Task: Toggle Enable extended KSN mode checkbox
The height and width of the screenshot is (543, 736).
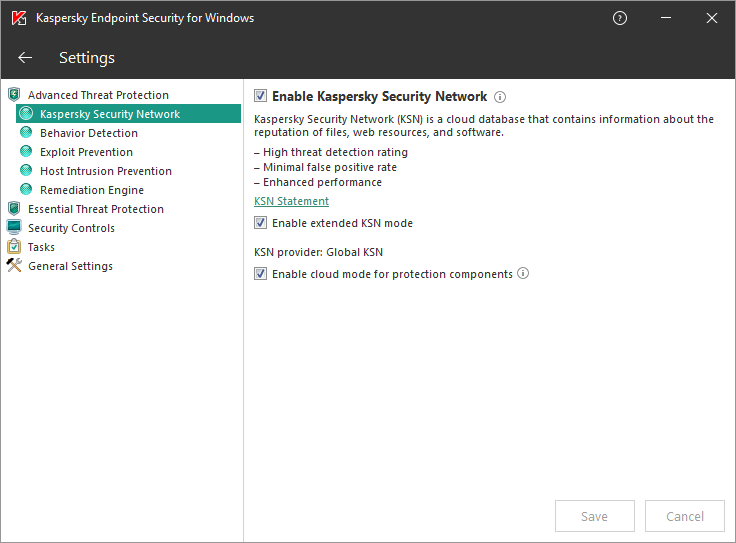Action: pyautogui.click(x=261, y=223)
